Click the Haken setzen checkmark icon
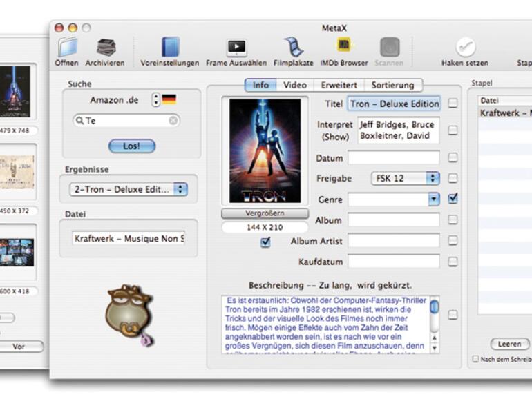Screen dimensions: 532x399 [x=465, y=47]
